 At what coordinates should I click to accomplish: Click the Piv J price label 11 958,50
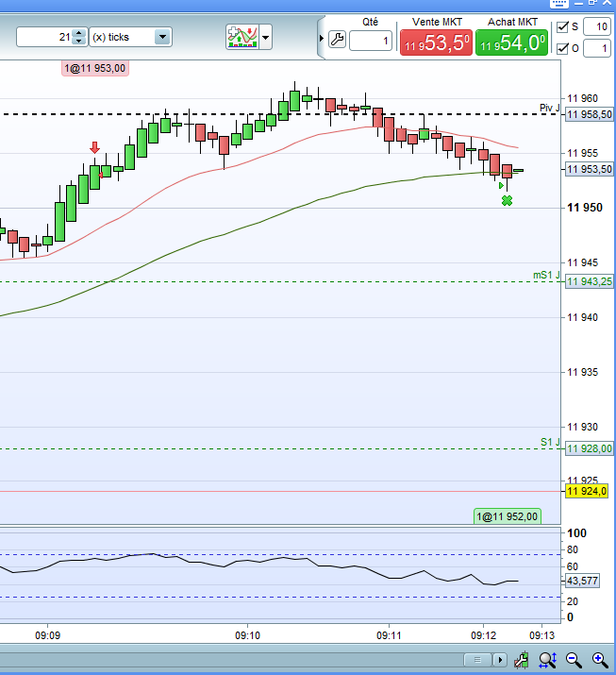tap(589, 114)
